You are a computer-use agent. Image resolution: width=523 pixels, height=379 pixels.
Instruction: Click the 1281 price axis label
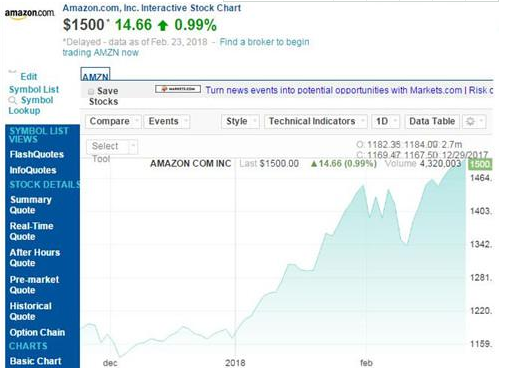pyautogui.click(x=481, y=278)
